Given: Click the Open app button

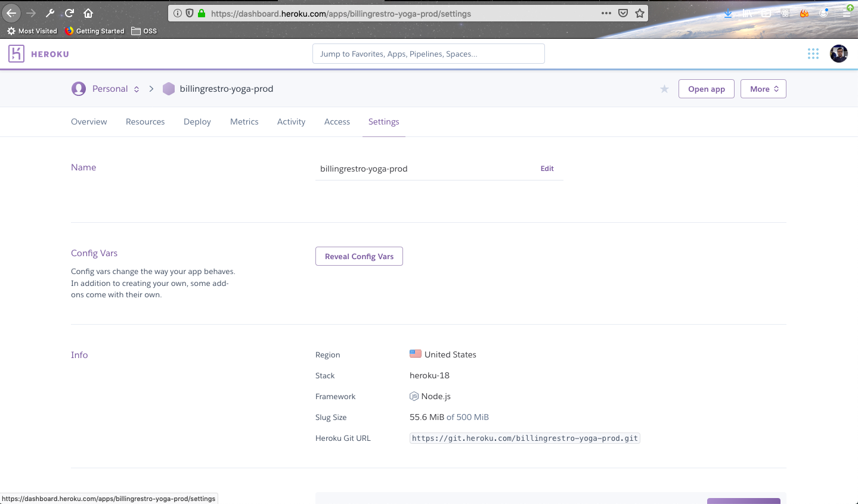Looking at the screenshot, I should (707, 89).
